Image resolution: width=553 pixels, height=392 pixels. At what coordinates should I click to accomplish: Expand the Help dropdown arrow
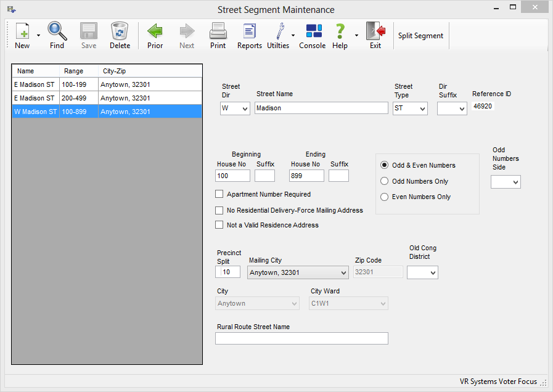pos(356,35)
